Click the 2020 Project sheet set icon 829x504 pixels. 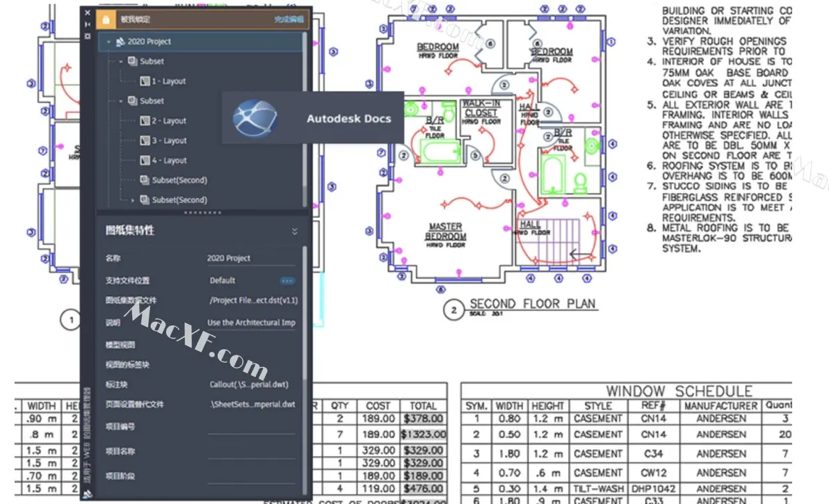coord(120,42)
